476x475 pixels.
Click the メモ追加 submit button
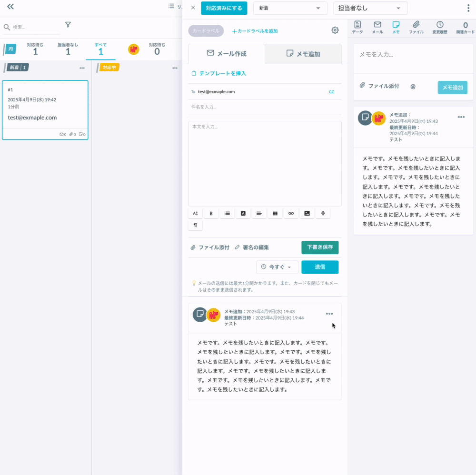click(x=452, y=88)
